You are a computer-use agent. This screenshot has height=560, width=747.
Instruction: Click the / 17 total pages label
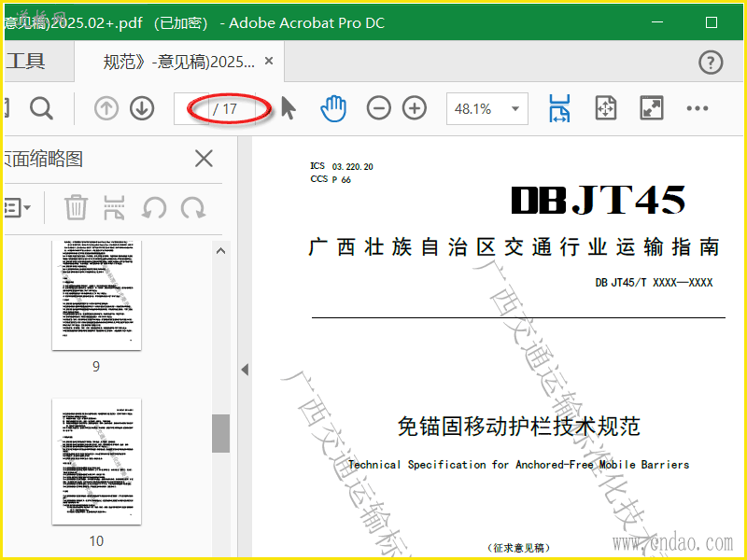click(x=224, y=109)
